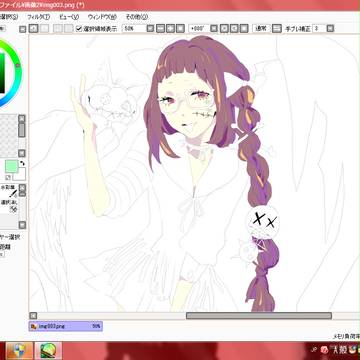
Task: Open the その他(O) menu
Action: pos(137,17)
